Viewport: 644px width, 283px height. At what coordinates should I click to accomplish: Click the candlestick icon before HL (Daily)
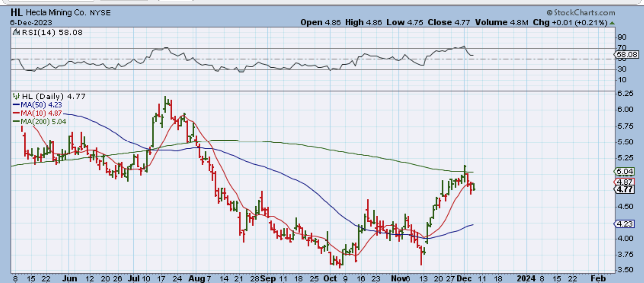tap(16, 96)
